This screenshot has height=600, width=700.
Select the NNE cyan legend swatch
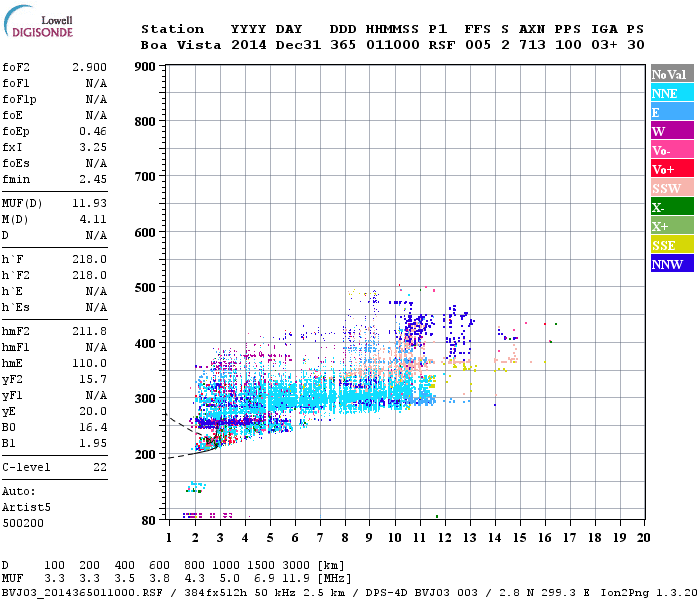tap(672, 93)
